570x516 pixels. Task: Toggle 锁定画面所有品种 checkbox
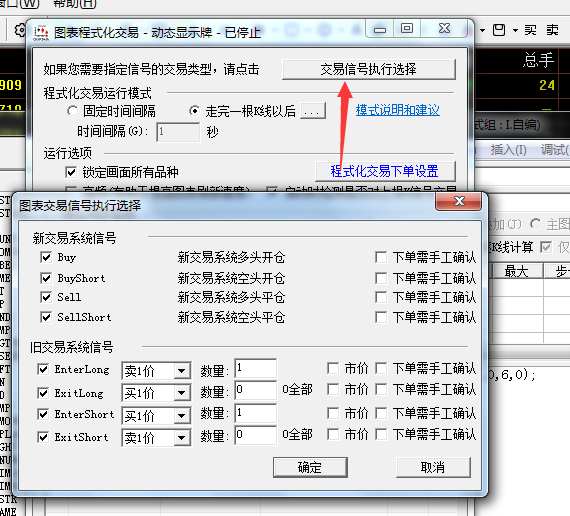tap(71, 172)
